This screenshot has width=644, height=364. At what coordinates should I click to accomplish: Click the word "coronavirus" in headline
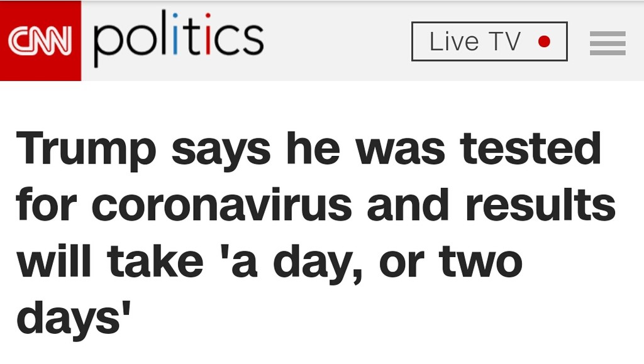[x=223, y=205]
